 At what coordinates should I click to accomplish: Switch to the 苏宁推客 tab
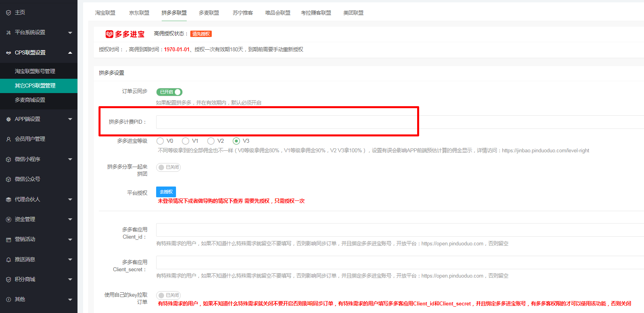243,13
